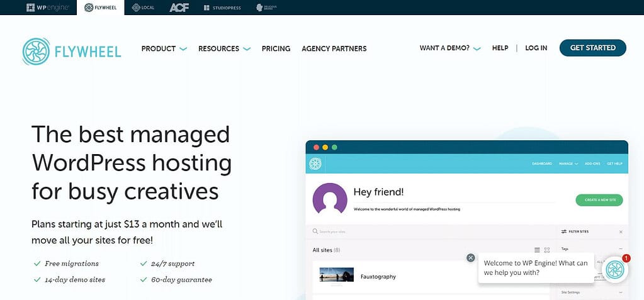Click the green window maximize dot
The image size is (644, 300).
(334, 147)
